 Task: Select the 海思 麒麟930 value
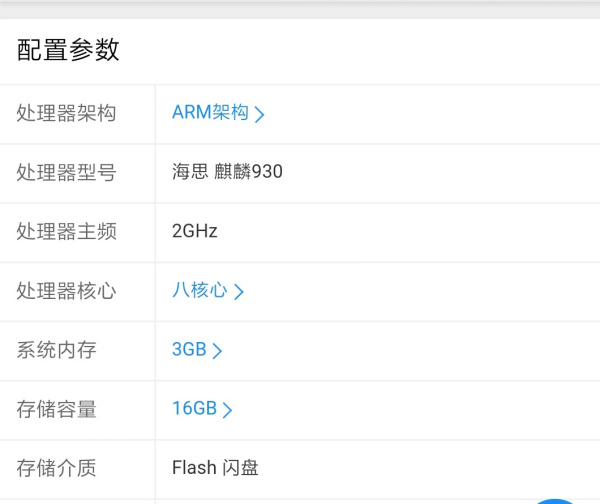click(x=227, y=171)
